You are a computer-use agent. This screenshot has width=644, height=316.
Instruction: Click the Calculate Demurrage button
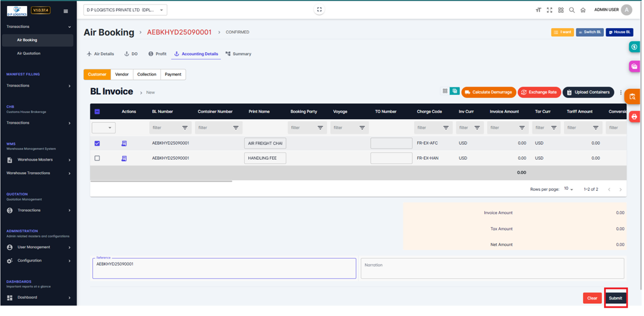[x=489, y=92]
